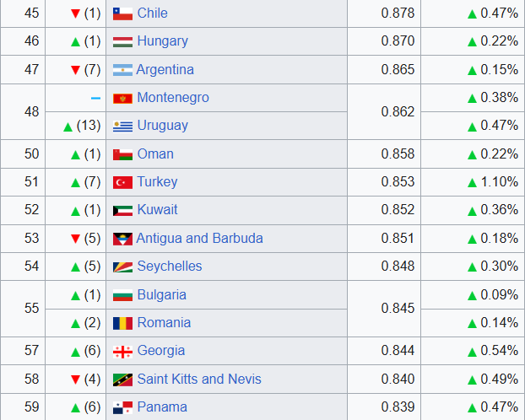Follow the Bulgaria link
The width and height of the screenshot is (525, 420).
click(x=161, y=294)
